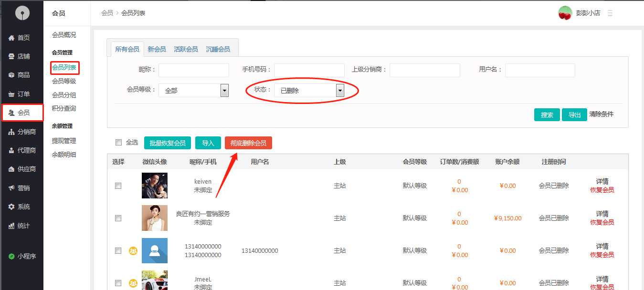Click the home icon beside 首页
This screenshot has width=644, height=290.
click(11, 38)
